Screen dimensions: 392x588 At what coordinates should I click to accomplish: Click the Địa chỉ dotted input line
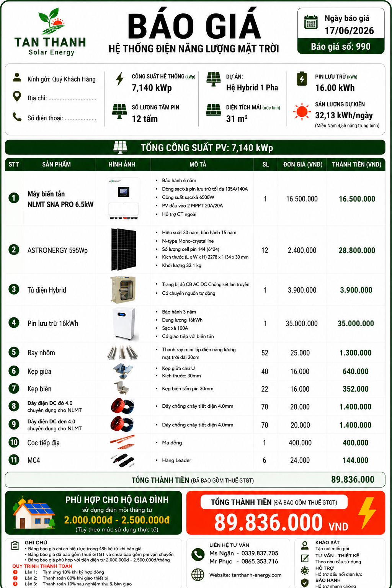(x=72, y=99)
